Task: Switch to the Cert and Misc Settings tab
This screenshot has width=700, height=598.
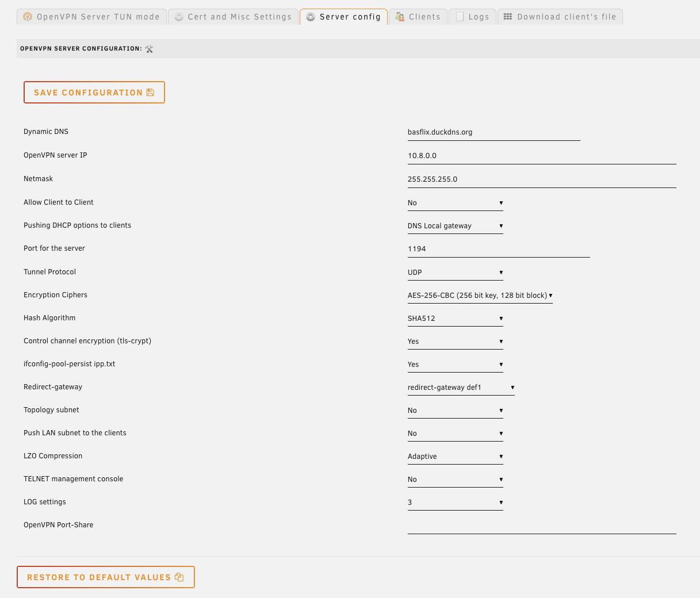Action: [234, 17]
